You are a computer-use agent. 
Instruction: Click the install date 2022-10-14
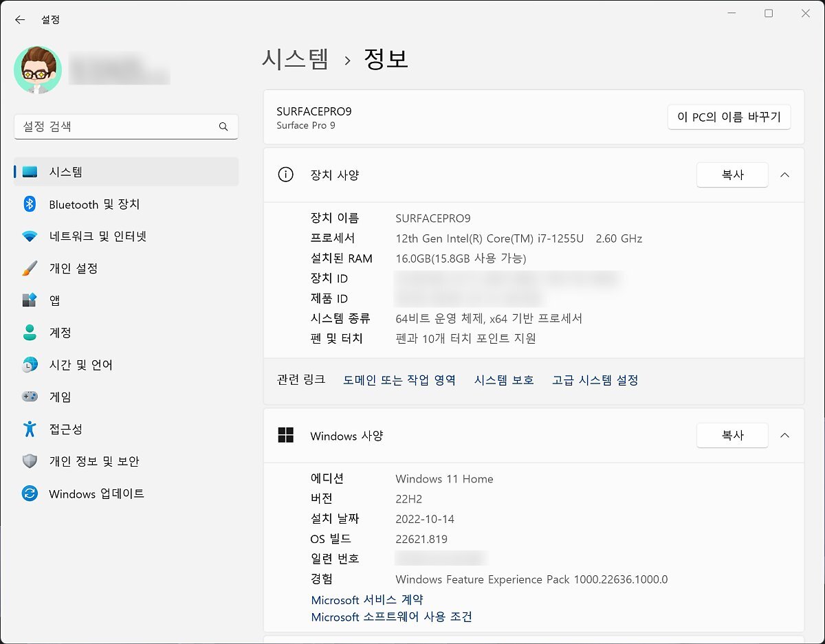coord(425,519)
